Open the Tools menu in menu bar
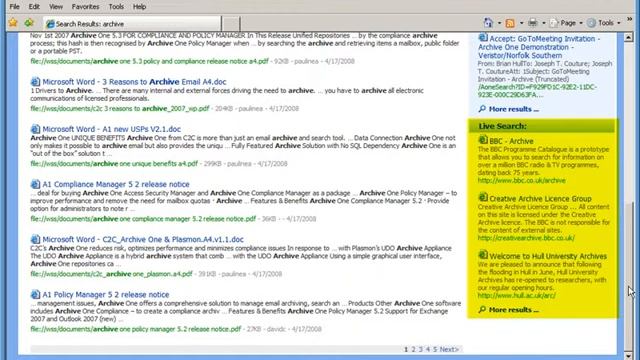640x360 pixels. [116, 7]
